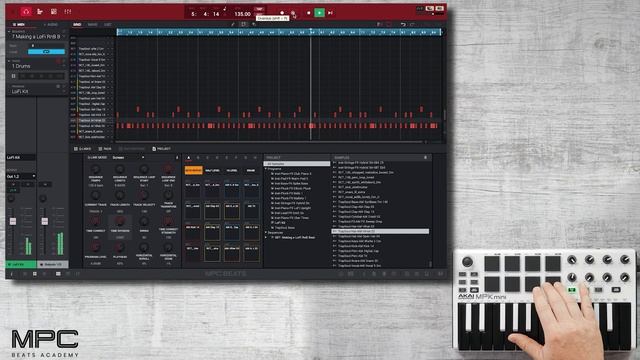Open the Q-Links tab in lower panel
The image size is (640, 360).
[82, 149]
